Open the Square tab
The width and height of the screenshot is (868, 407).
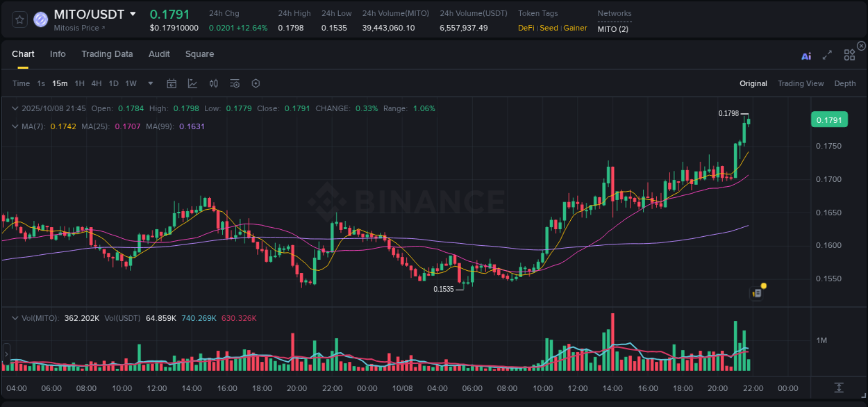click(199, 53)
